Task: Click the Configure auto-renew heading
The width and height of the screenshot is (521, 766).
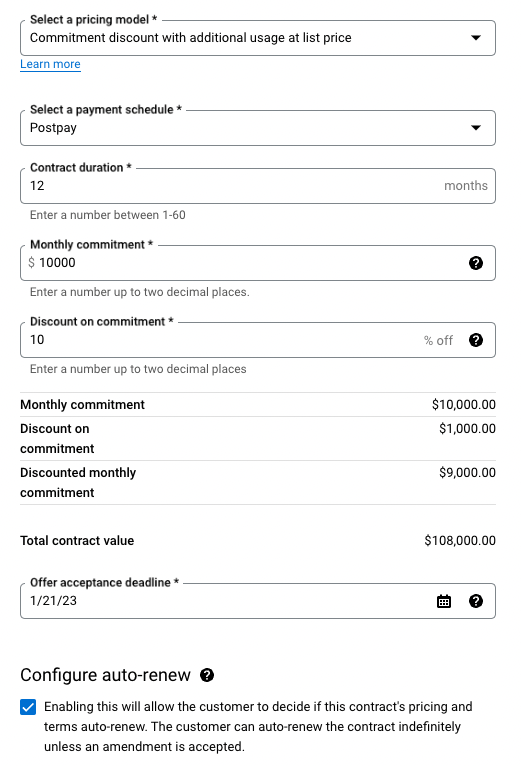Action: [x=105, y=675]
